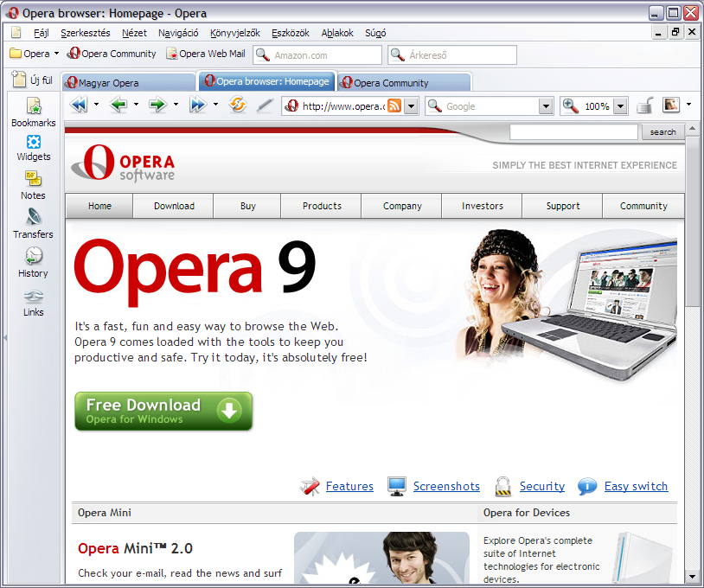Viewport: 704px width, 588px height.
Task: Click the Swiss knife Features icon
Action: point(310,486)
